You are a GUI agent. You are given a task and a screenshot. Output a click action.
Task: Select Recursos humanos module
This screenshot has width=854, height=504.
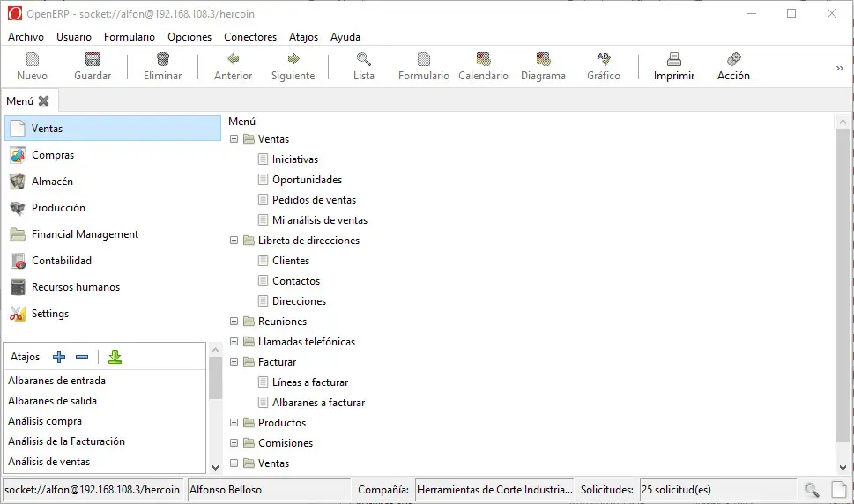pos(113,287)
